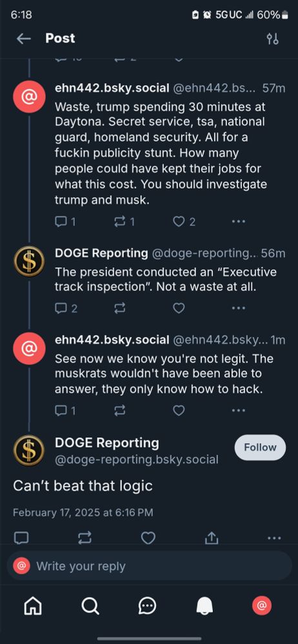Open the Chat messages tab
298x644 pixels.
147,605
